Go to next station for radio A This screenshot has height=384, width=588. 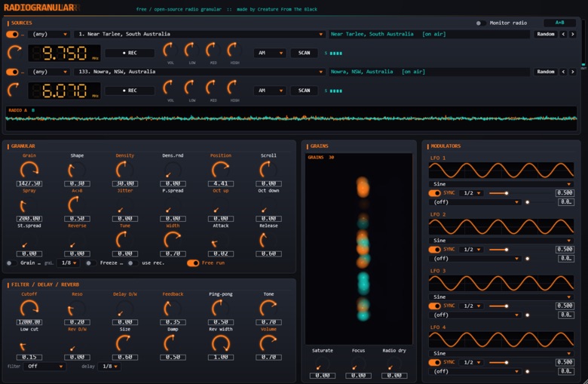[x=572, y=34]
